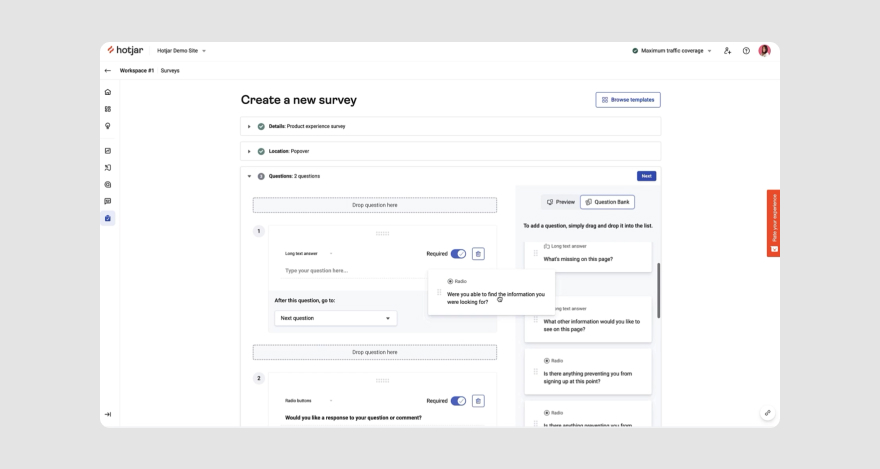
Task: Go to Workspace #1 breadcrumb
Action: pyautogui.click(x=136, y=71)
